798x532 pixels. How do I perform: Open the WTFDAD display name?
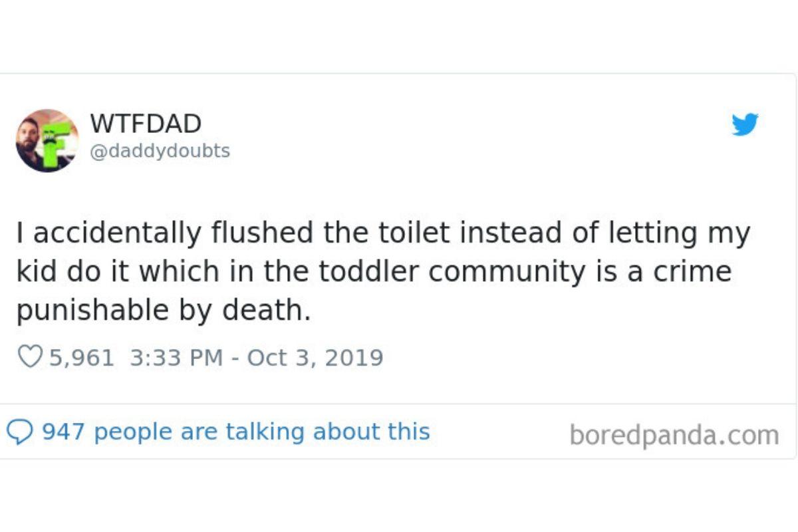[145, 123]
